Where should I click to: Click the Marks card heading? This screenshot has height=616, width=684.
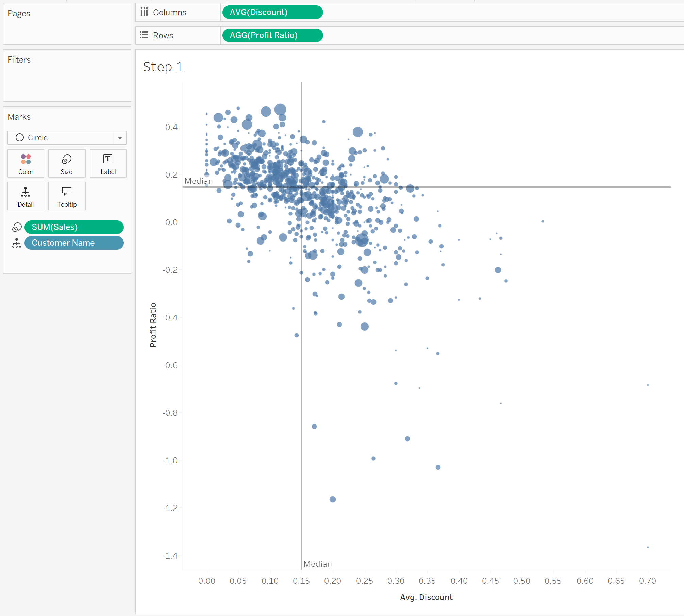pos(19,117)
